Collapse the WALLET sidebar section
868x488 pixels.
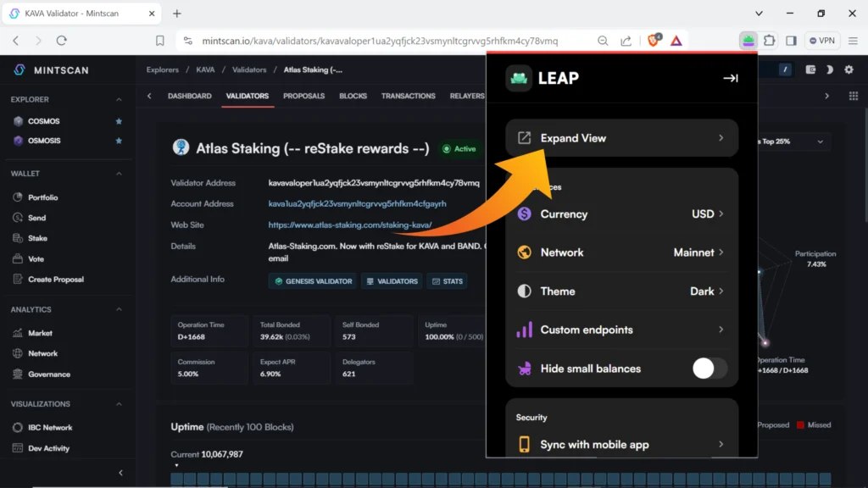pyautogui.click(x=119, y=174)
